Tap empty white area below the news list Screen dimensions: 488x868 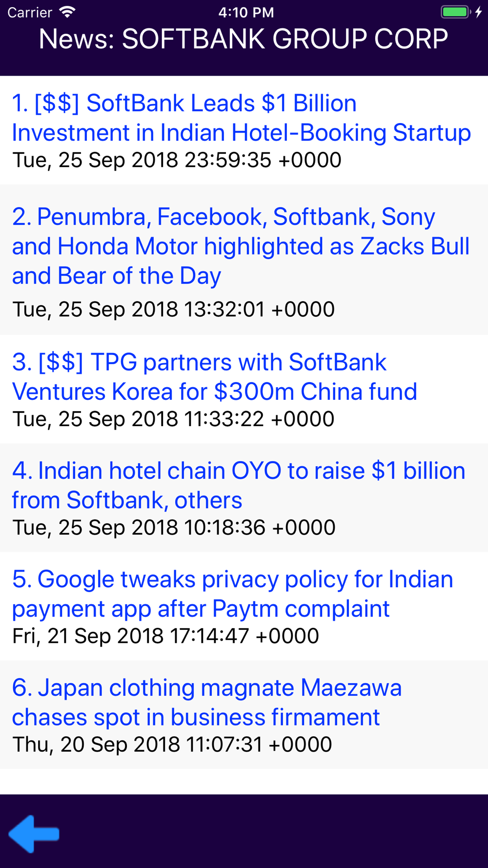point(244,781)
